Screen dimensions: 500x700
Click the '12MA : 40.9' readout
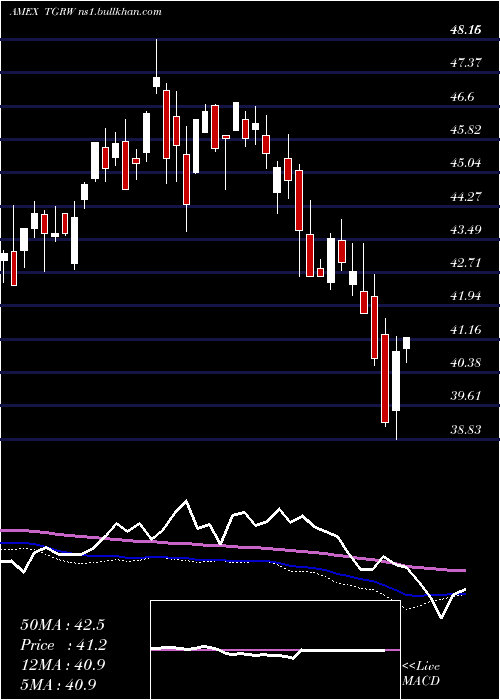[x=62, y=665]
